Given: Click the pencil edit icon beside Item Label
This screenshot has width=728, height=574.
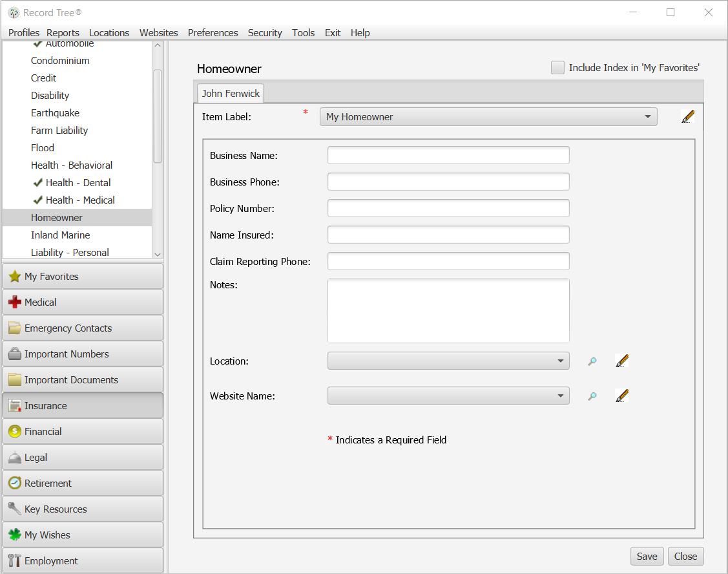Looking at the screenshot, I should [687, 116].
